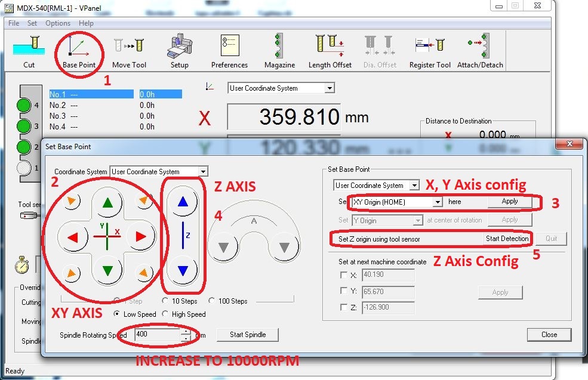This screenshot has height=380, width=588.
Task: Enable the Z machine coordinate checkbox
Action: 343,307
